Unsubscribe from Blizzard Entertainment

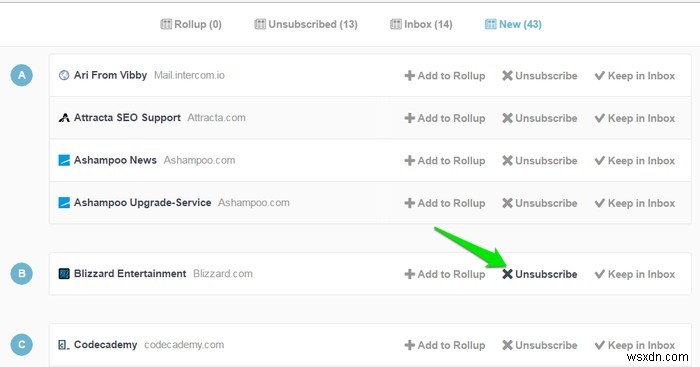click(539, 274)
